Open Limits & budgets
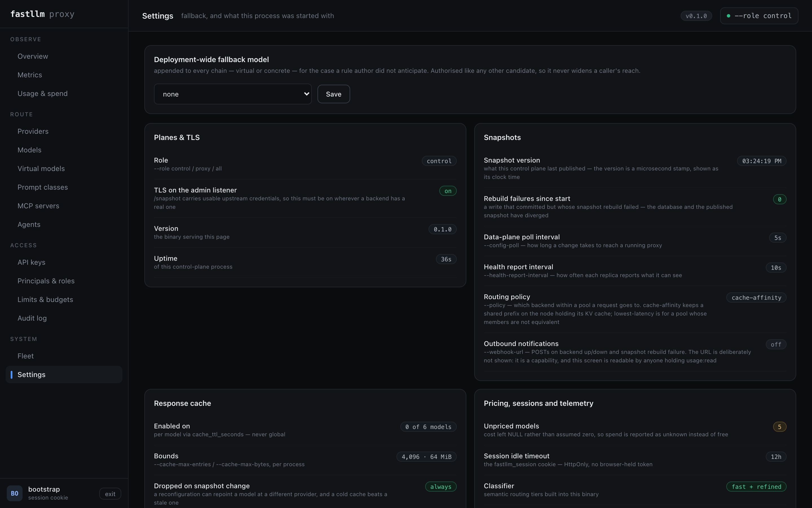This screenshot has height=508, width=812. 64,300
